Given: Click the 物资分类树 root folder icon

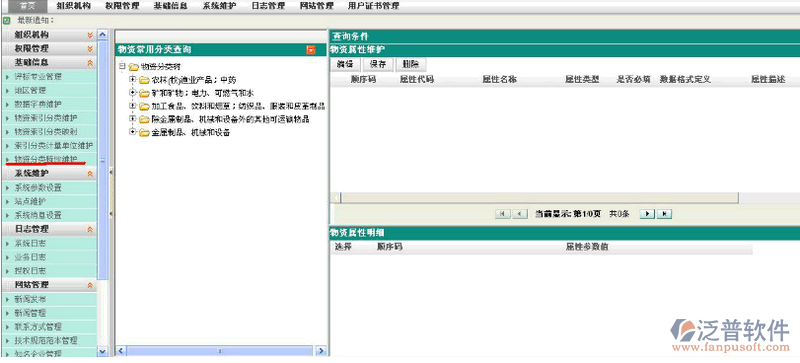Looking at the screenshot, I should 134,67.
